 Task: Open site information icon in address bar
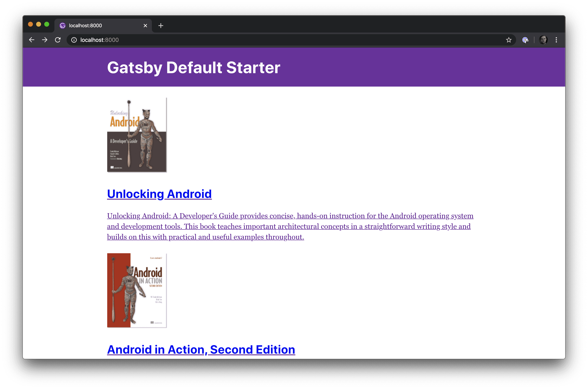[x=74, y=40]
